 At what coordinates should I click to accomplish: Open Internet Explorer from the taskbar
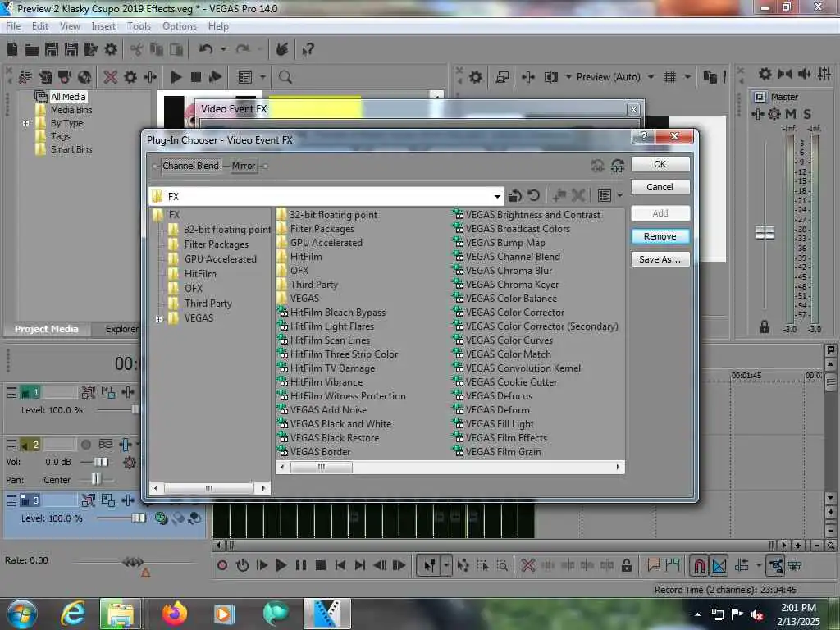[x=73, y=614]
